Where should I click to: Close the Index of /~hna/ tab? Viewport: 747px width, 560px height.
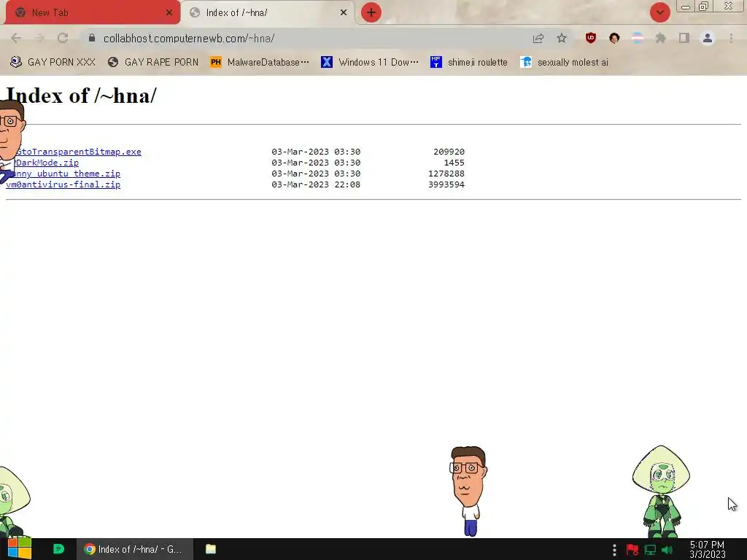coord(344,13)
